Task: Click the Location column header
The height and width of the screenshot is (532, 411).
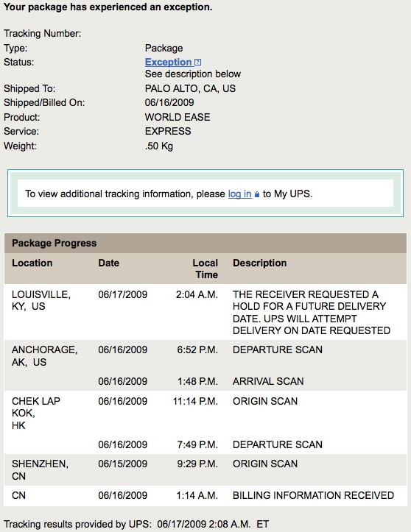Action: coord(32,263)
